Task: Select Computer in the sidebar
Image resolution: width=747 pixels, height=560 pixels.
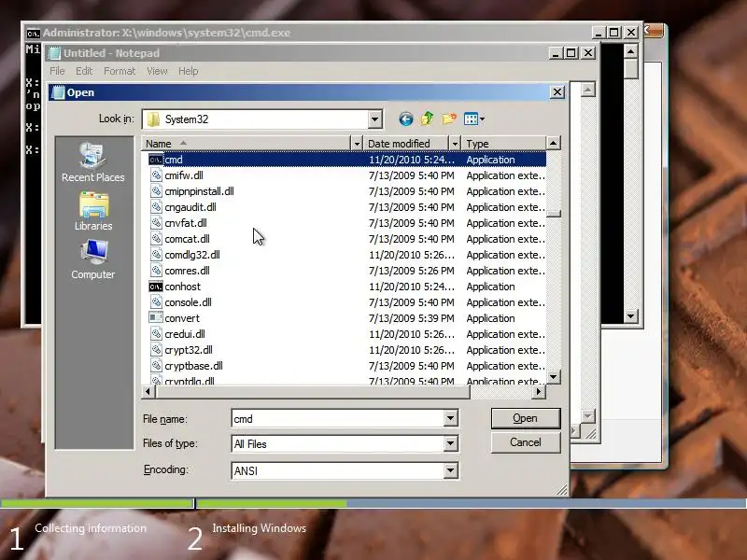Action: (92, 259)
